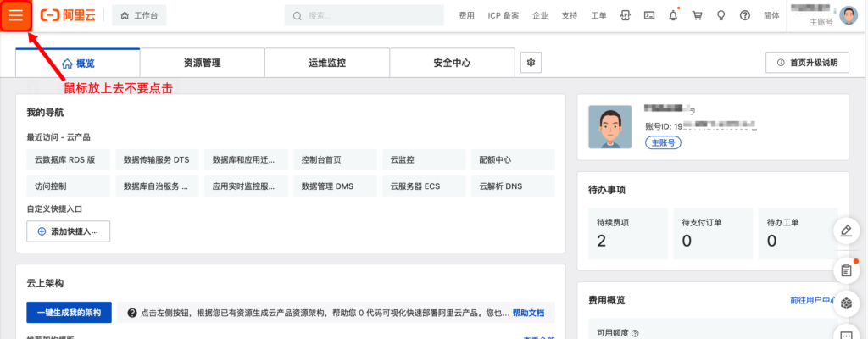The width and height of the screenshot is (868, 339).
Task: Open the help question-mark icon
Action: 744,15
